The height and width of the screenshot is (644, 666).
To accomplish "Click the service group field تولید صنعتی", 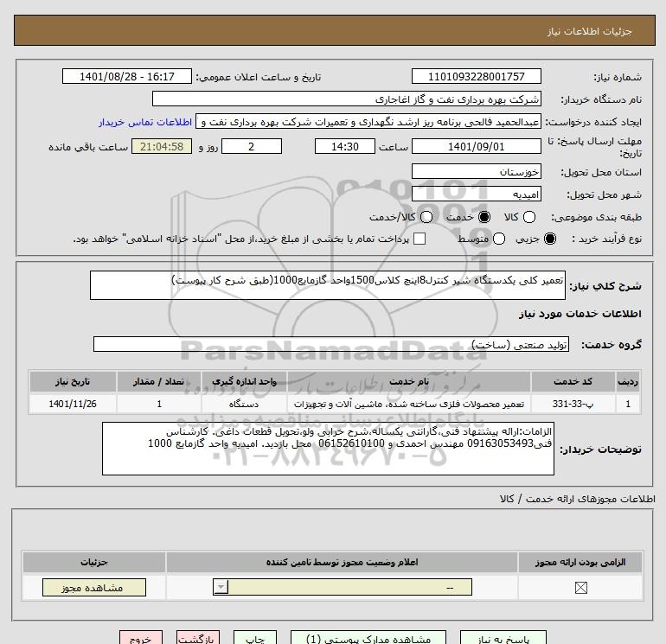I will 331,344.
